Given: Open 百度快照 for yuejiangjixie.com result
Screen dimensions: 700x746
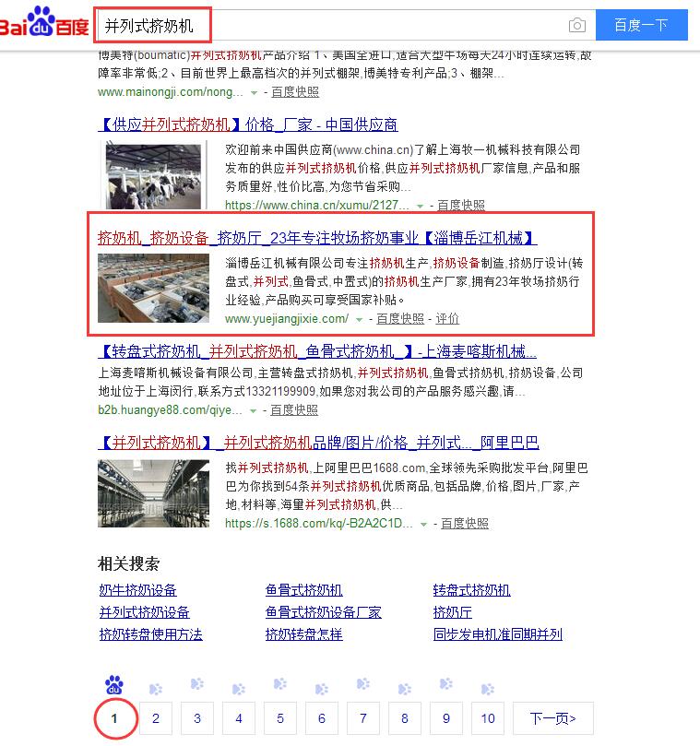Looking at the screenshot, I should [x=400, y=318].
